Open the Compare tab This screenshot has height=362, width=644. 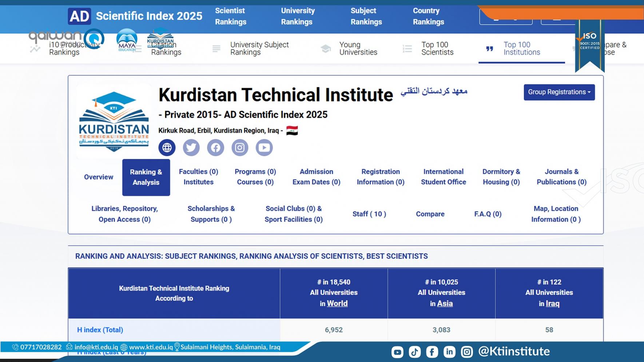(430, 214)
